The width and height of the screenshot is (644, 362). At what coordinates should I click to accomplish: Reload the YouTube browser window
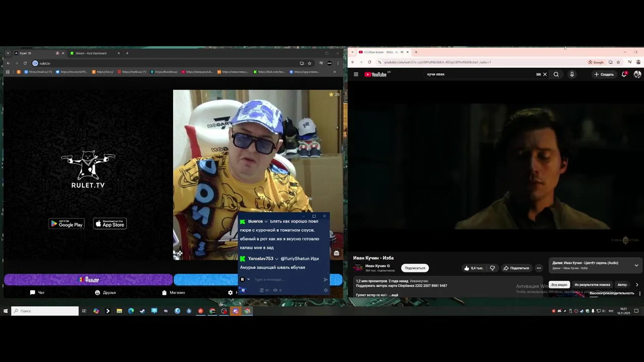click(x=369, y=62)
